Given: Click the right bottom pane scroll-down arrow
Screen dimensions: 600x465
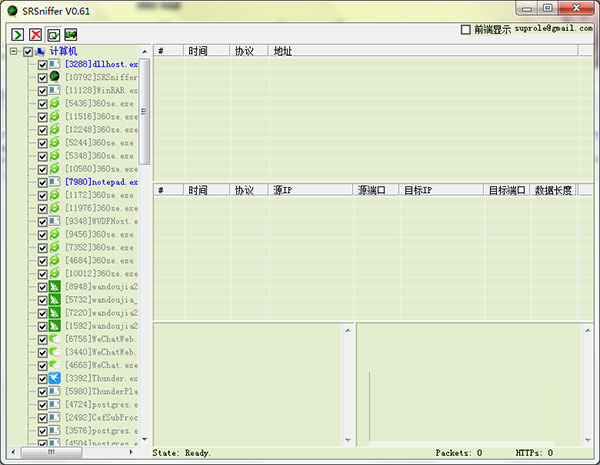Looking at the screenshot, I should tap(588, 440).
